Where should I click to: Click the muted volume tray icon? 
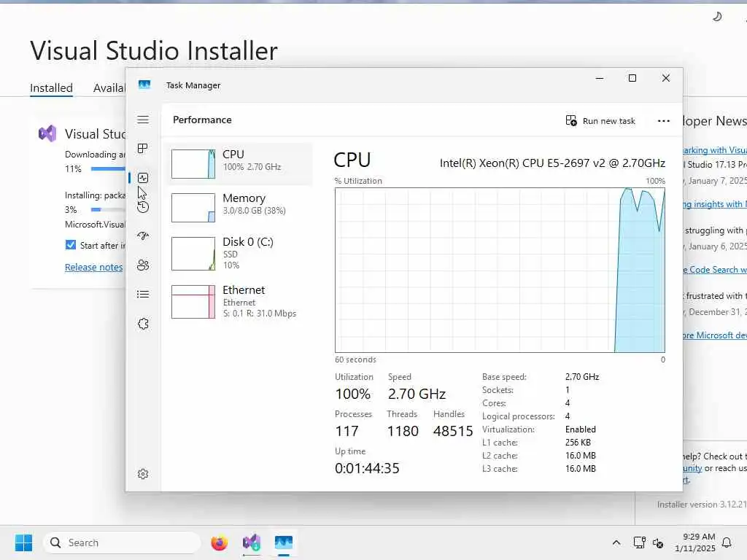(x=658, y=542)
